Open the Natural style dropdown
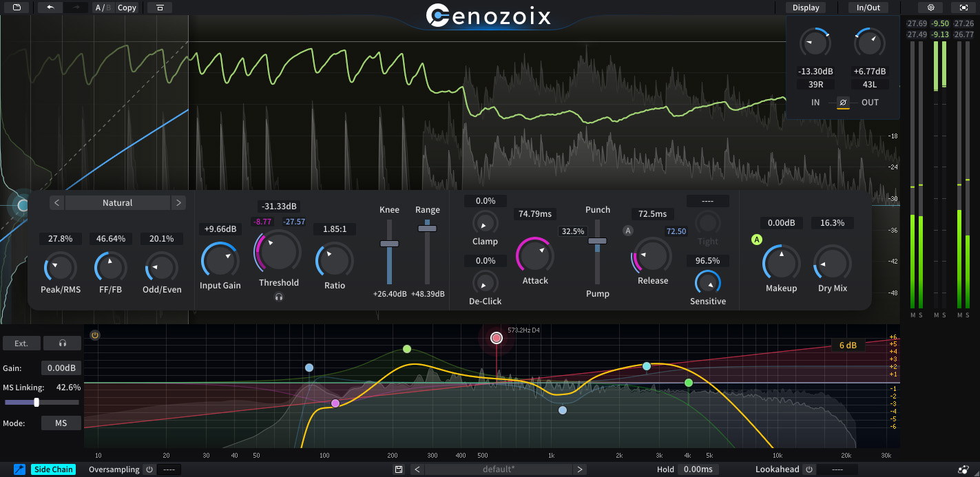Screen dimensions: 980x477 click(118, 203)
